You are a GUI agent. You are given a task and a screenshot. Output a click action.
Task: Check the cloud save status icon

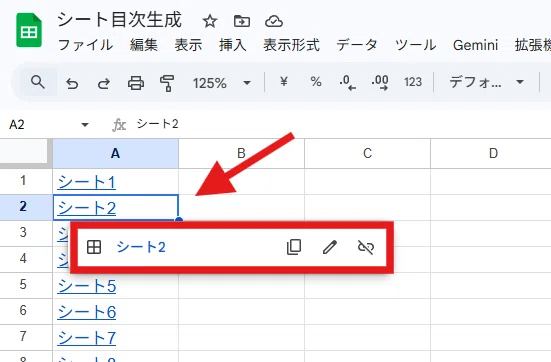point(274,21)
